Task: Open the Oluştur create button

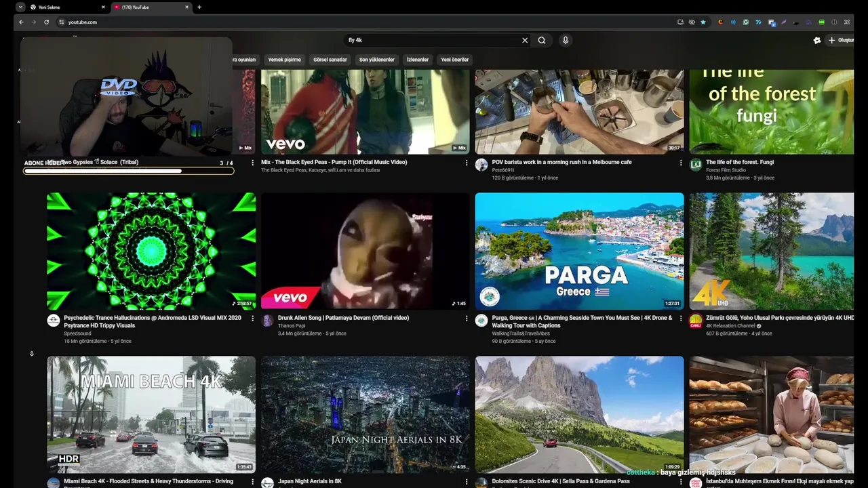Action: click(840, 40)
